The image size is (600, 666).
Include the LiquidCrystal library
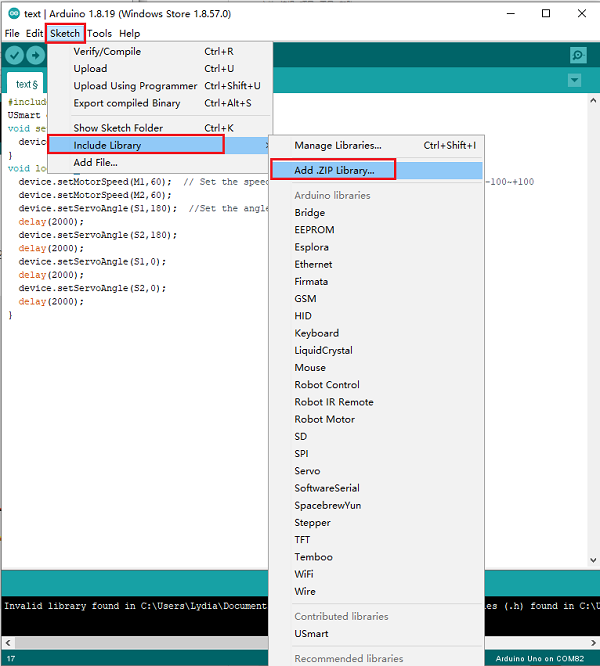[377, 350]
